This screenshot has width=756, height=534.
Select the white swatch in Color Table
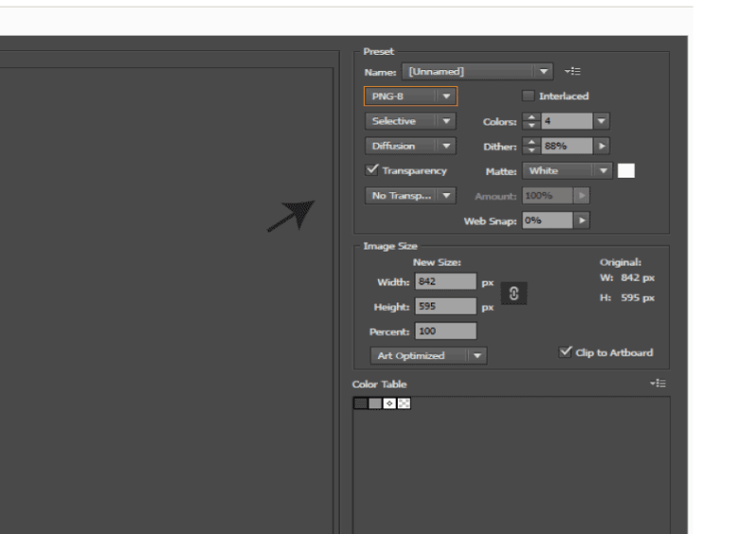tap(389, 404)
